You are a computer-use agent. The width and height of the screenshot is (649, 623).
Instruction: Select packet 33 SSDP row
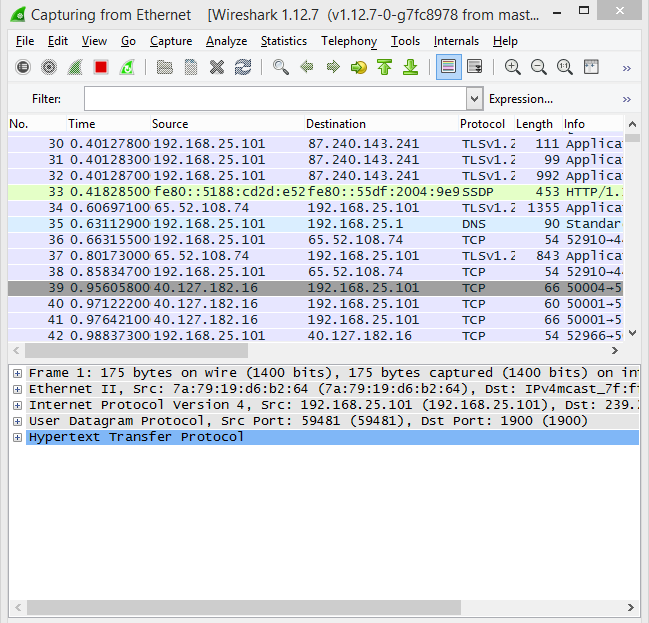tap(315, 192)
